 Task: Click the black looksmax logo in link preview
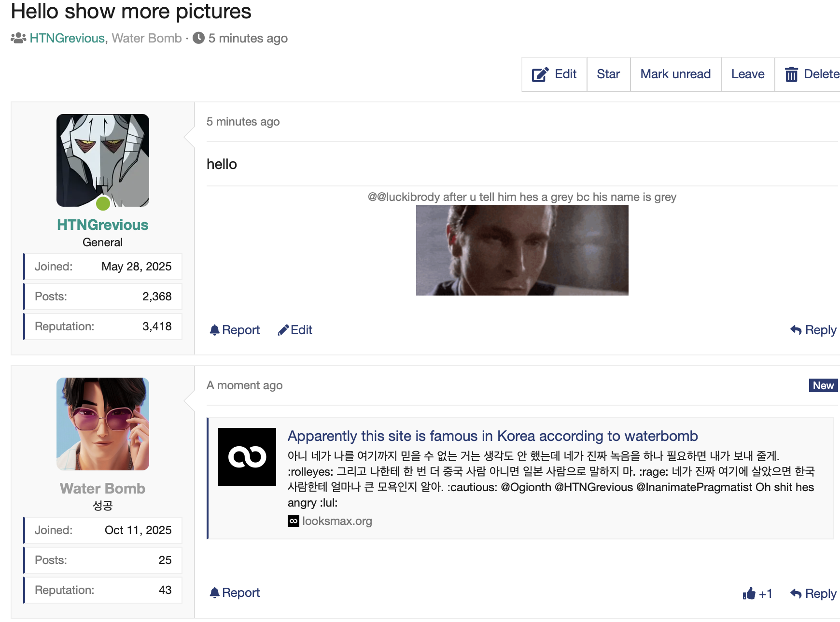tap(247, 457)
